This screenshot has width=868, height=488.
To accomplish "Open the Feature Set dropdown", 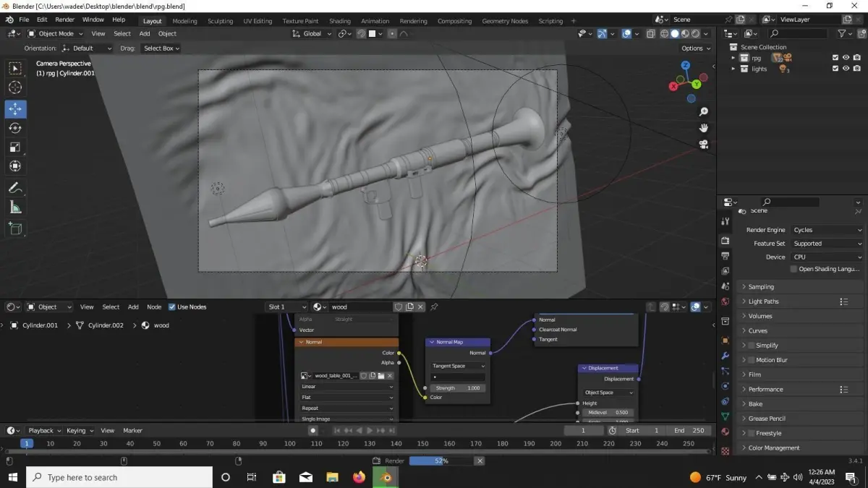I will pos(827,244).
